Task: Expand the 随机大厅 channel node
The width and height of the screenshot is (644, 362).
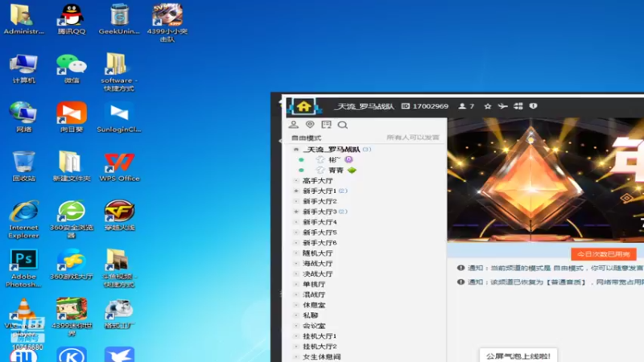Action: pyautogui.click(x=296, y=253)
